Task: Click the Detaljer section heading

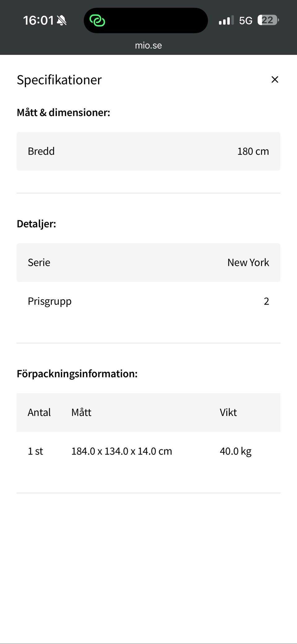Action: [x=37, y=224]
